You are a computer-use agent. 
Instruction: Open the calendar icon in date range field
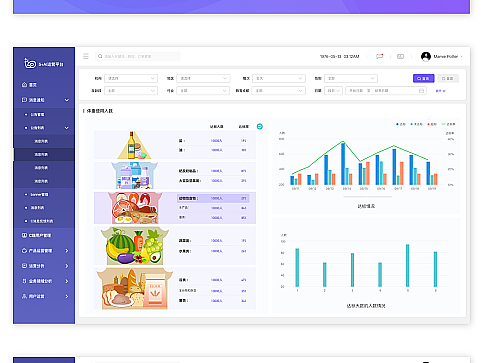point(421,91)
